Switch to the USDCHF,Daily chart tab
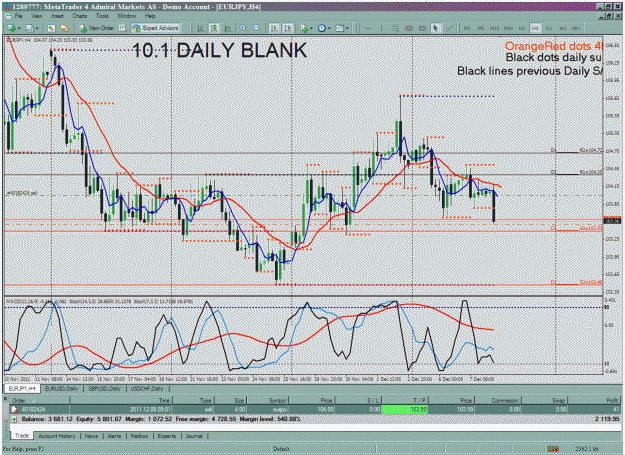625x455 pixels. click(x=147, y=388)
